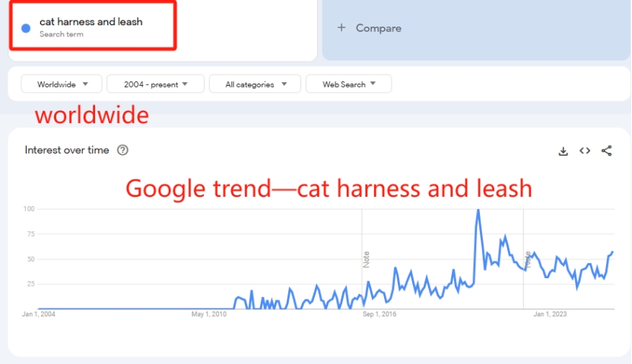Click the plus icon beside Compare
Viewport: 632px width, 364px height.
(341, 27)
